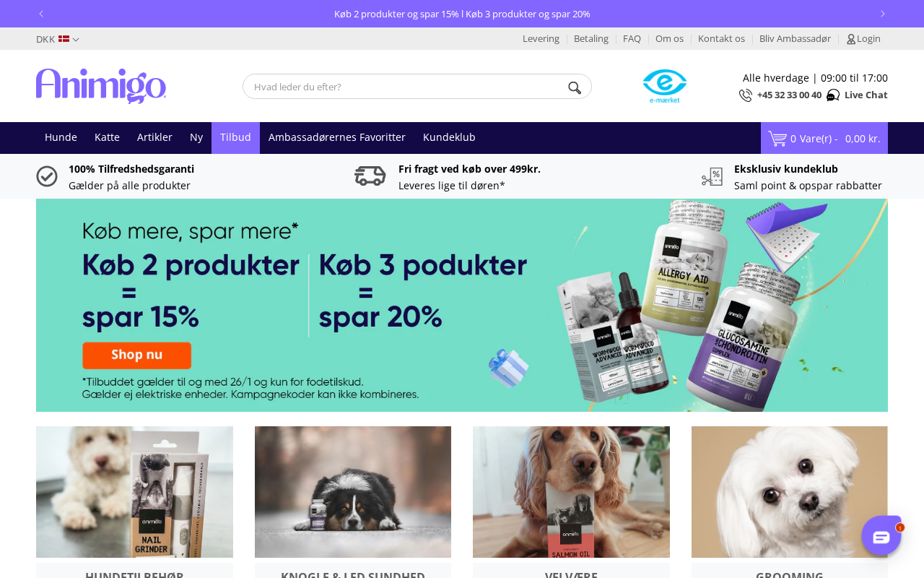Open the shopping cart icon
Image resolution: width=924 pixels, height=578 pixels.
pyautogui.click(x=777, y=139)
